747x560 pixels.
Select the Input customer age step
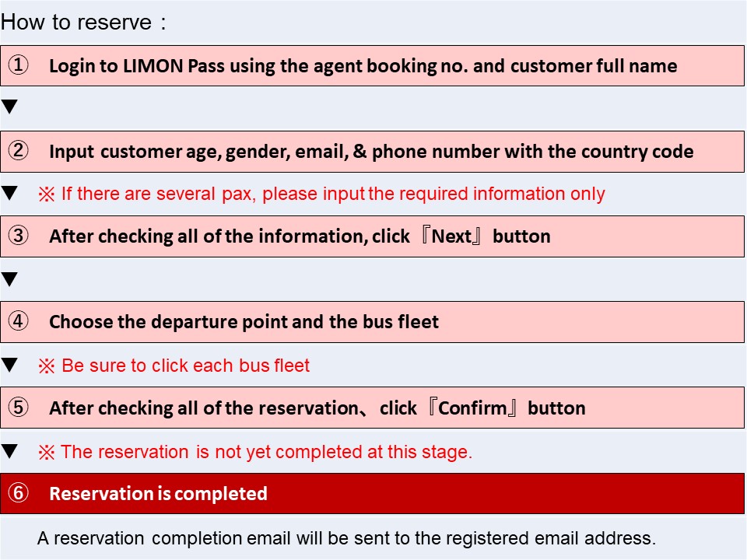[372, 152]
